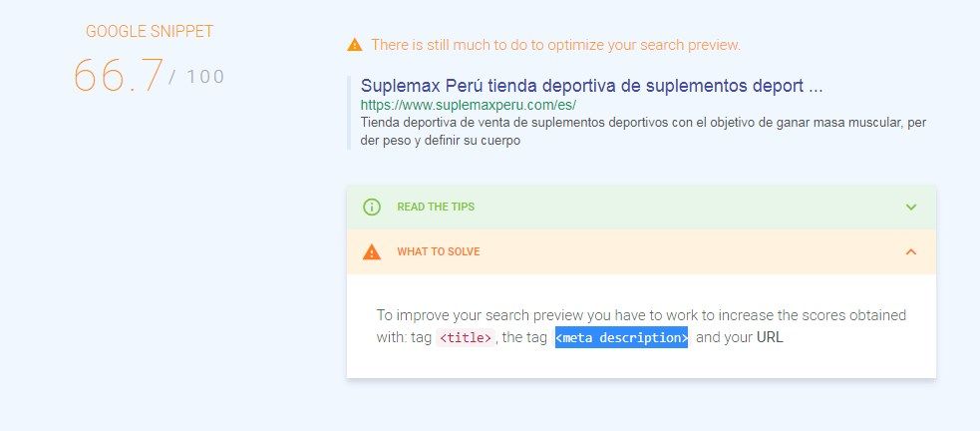Expand the Read The Tips chevron
The image size is (980, 431).
click(911, 208)
